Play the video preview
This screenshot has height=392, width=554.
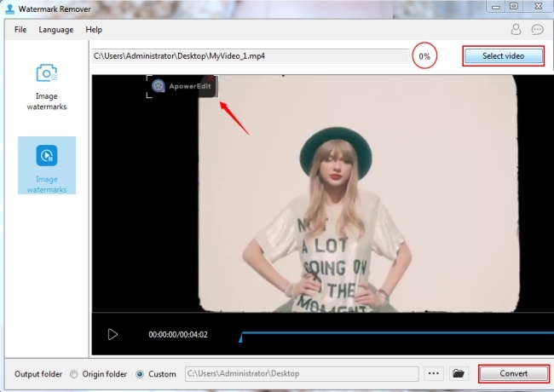(x=113, y=334)
